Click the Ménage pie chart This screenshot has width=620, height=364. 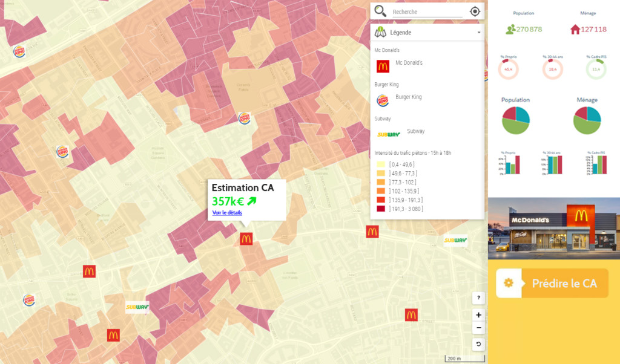click(587, 120)
